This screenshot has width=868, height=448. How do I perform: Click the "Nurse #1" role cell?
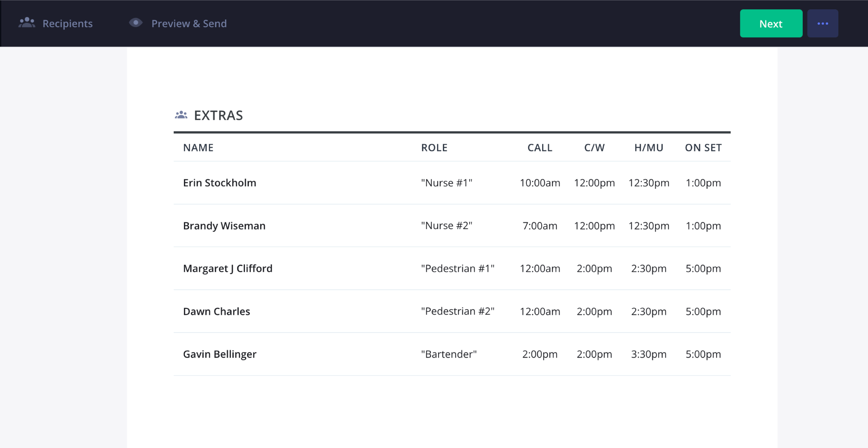tap(447, 183)
